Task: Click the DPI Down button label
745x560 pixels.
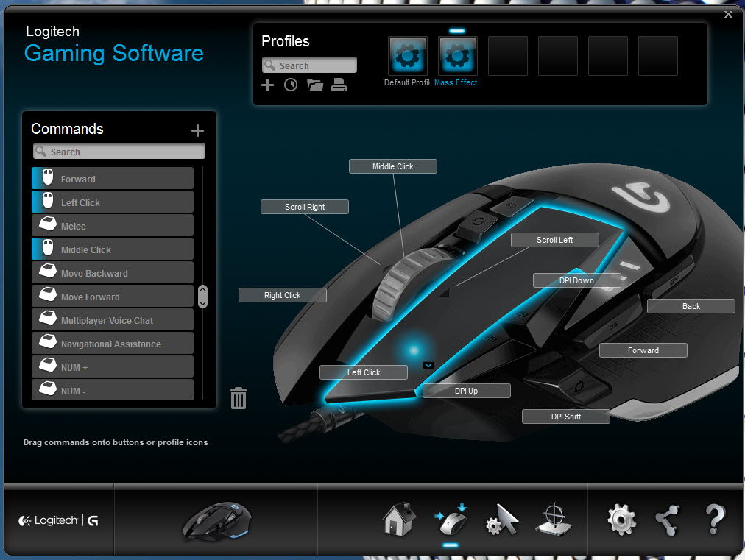Action: [x=577, y=280]
